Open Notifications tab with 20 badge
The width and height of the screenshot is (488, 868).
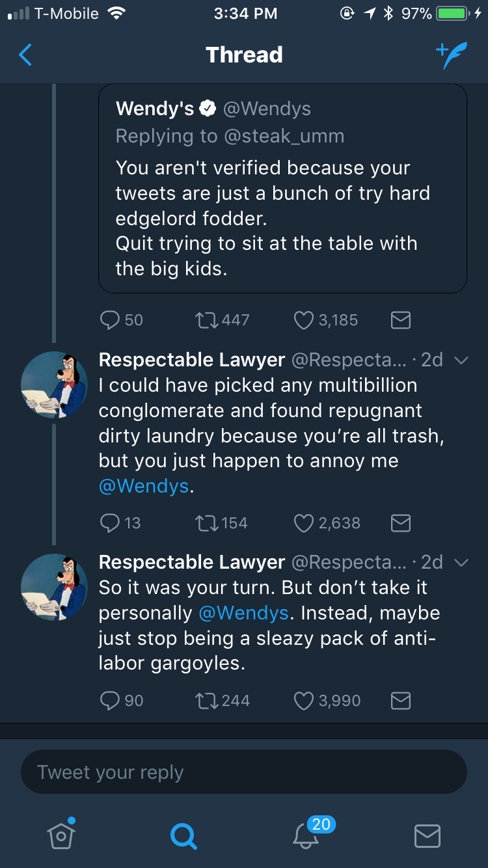306,835
